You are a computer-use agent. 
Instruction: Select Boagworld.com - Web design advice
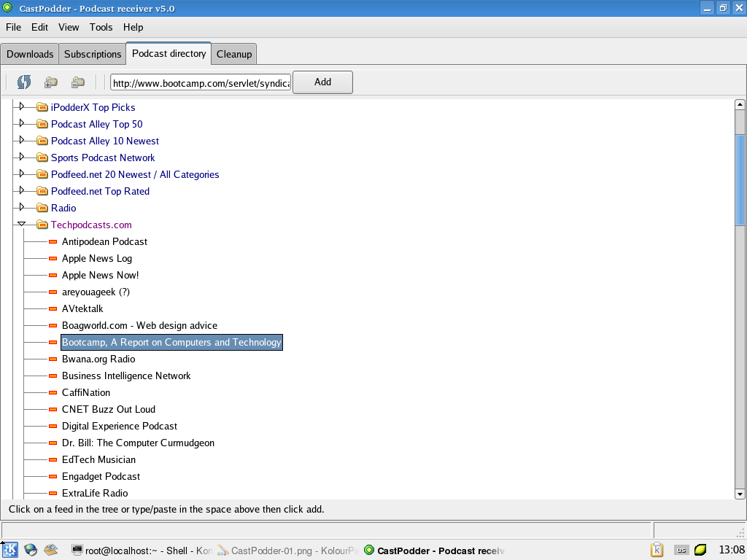139,326
